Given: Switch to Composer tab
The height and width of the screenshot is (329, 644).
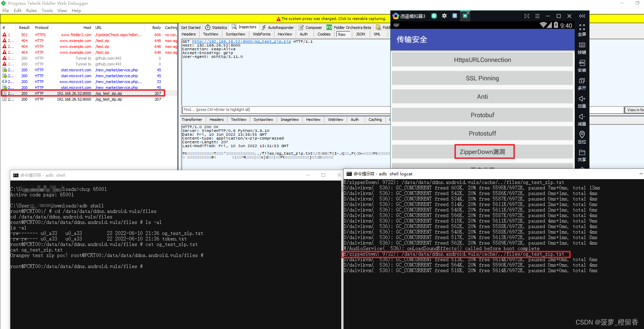Looking at the screenshot, I should 310,28.
